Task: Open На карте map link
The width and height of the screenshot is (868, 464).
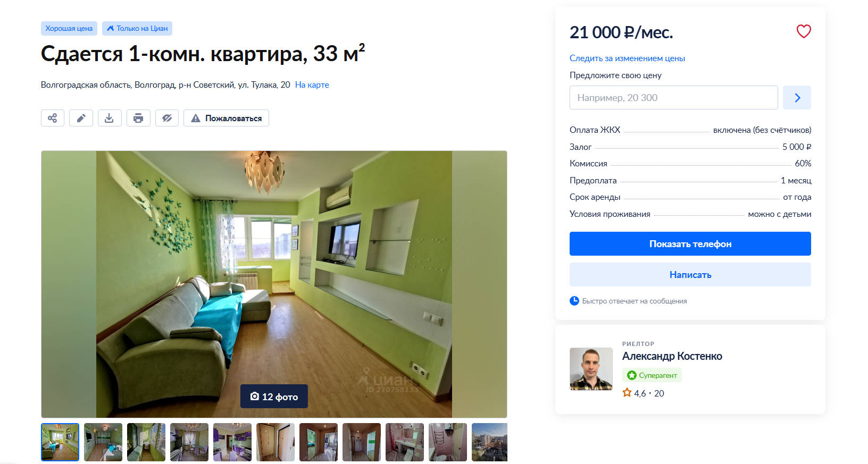Action: pos(312,85)
